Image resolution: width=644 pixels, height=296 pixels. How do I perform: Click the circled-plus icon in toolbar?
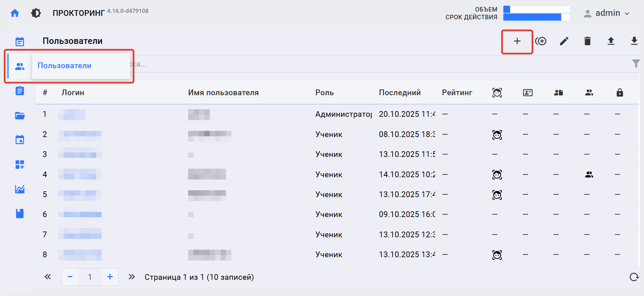point(541,41)
